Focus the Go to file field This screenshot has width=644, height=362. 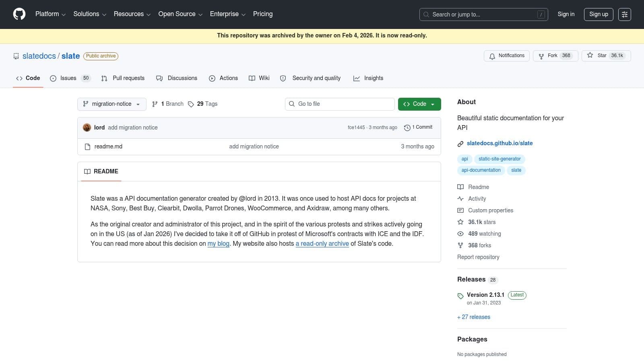tap(340, 104)
